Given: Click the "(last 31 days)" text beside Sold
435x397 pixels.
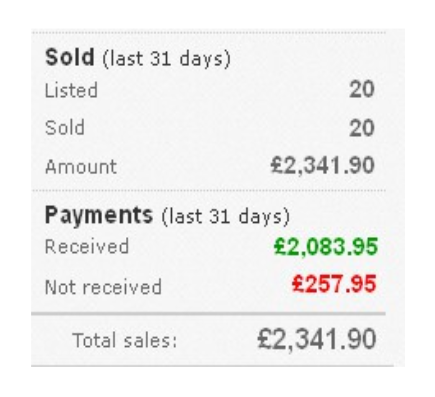Looking at the screenshot, I should [167, 59].
